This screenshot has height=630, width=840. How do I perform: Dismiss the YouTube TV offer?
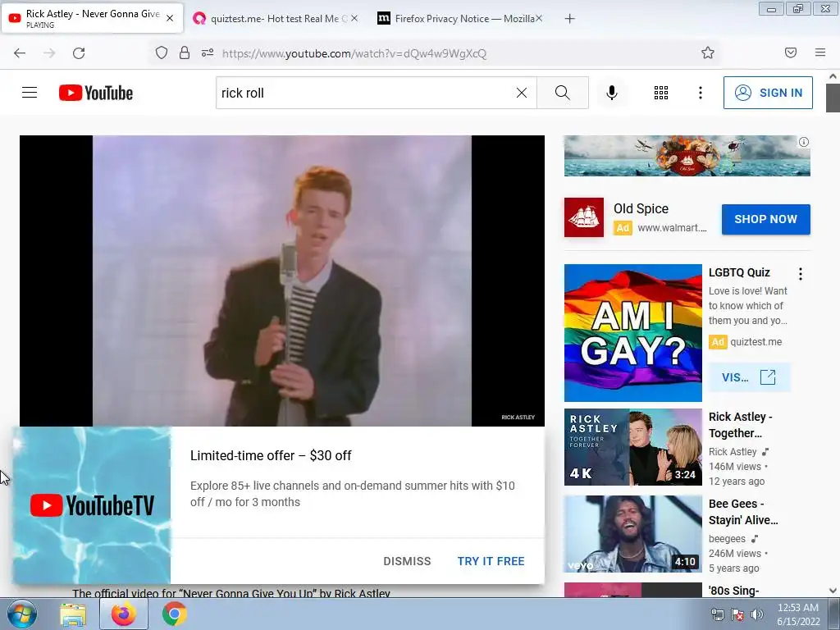(x=407, y=561)
